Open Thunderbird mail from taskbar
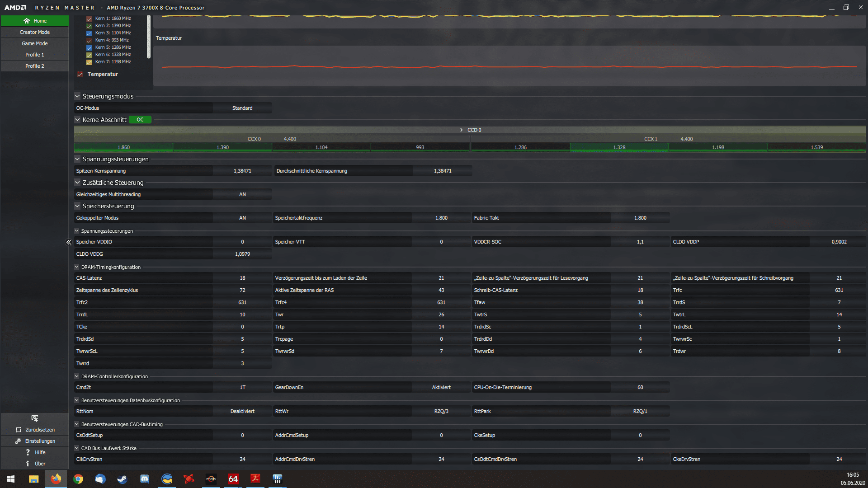 [x=100, y=479]
